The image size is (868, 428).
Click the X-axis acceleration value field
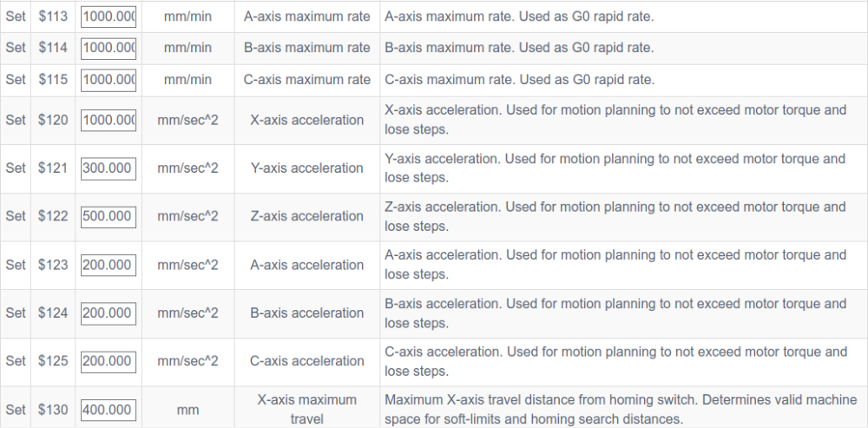(108, 120)
